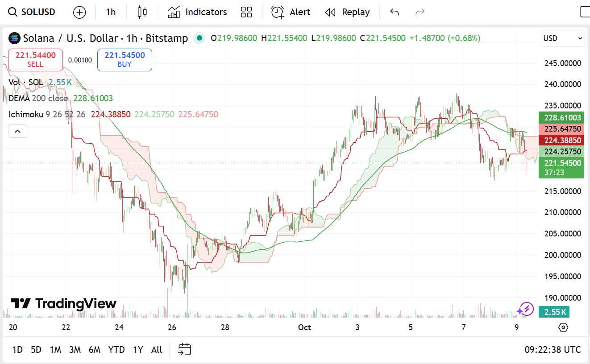Screen dimensions: 590x364
Task: Open the go-to-date calendar icon
Action: 184,349
